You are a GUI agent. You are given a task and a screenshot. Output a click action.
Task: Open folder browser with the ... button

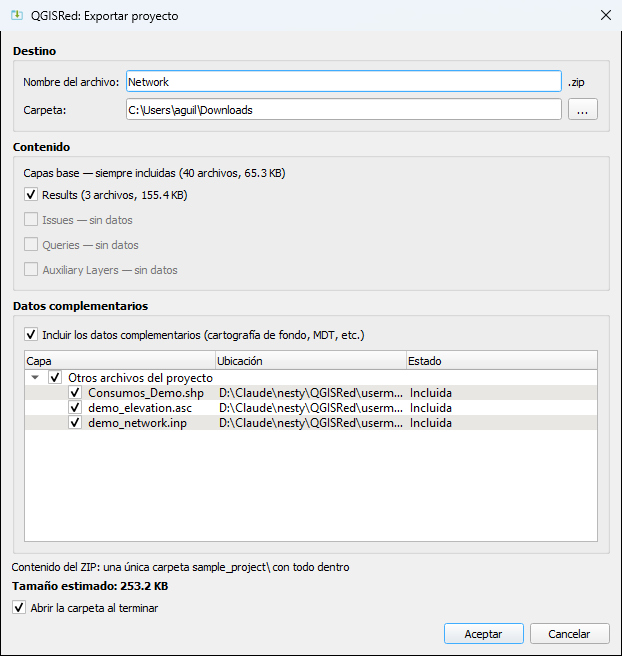pyautogui.click(x=583, y=110)
